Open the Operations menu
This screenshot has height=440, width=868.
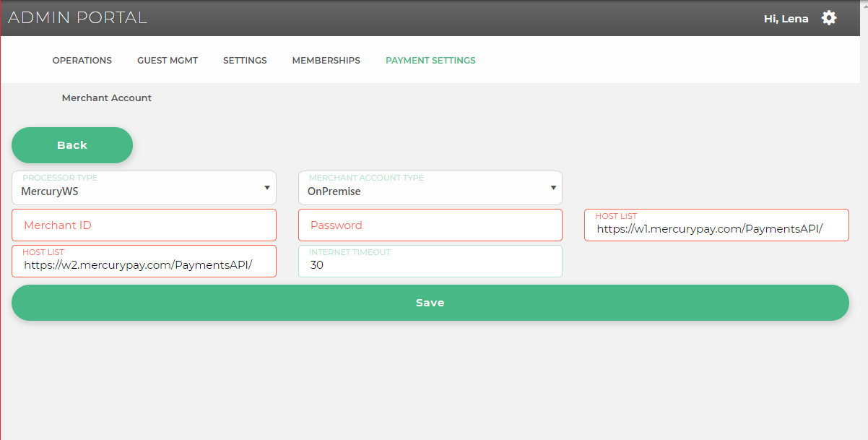click(x=82, y=61)
